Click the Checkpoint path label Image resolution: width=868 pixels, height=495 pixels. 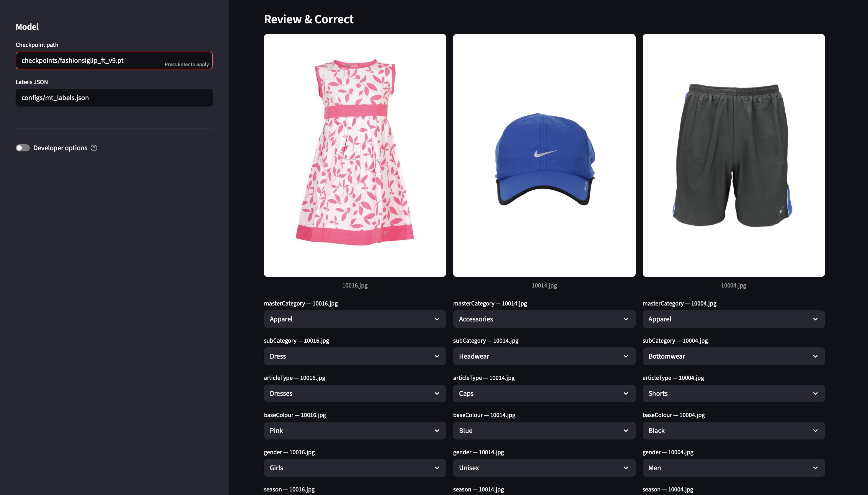pyautogui.click(x=37, y=45)
